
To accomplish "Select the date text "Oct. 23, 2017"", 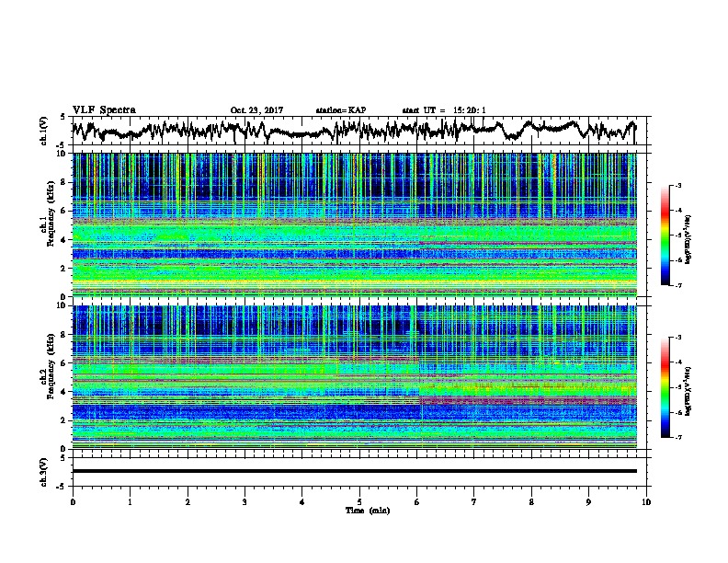I will point(256,110).
